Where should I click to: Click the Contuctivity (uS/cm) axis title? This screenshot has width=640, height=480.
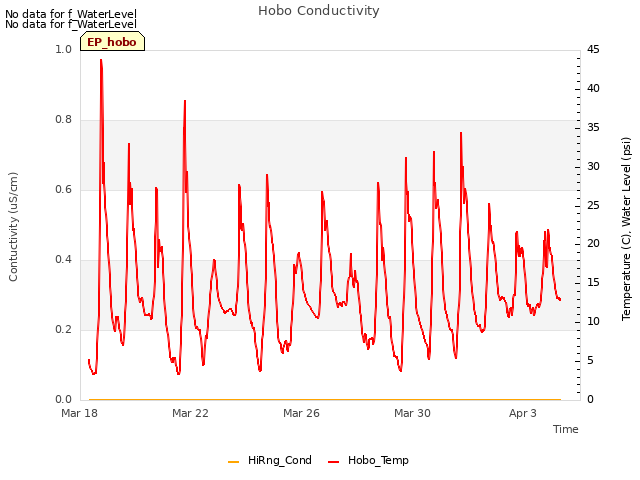(x=13, y=227)
